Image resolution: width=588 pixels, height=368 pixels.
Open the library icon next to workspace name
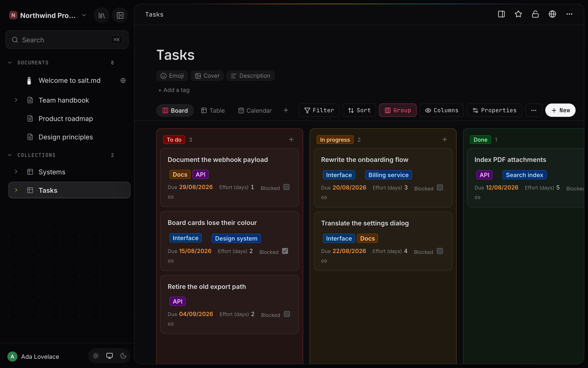pyautogui.click(x=101, y=15)
